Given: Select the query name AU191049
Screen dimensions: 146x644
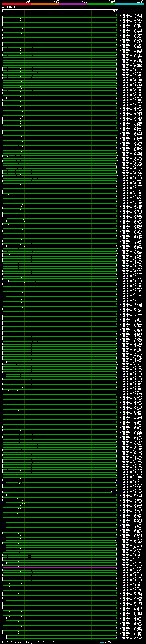Looking at the screenshot, I should pyautogui.click(x=8, y=7).
